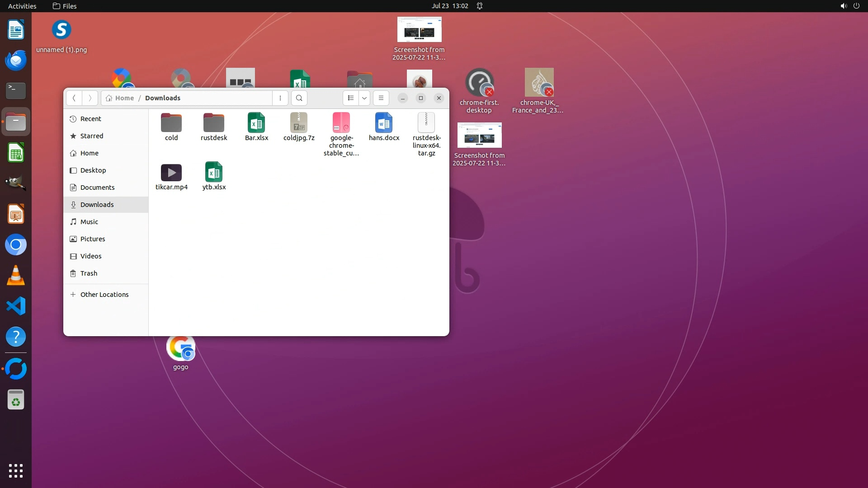The height and width of the screenshot is (488, 868).
Task: Open the Starred sidebar section
Action: tap(91, 136)
